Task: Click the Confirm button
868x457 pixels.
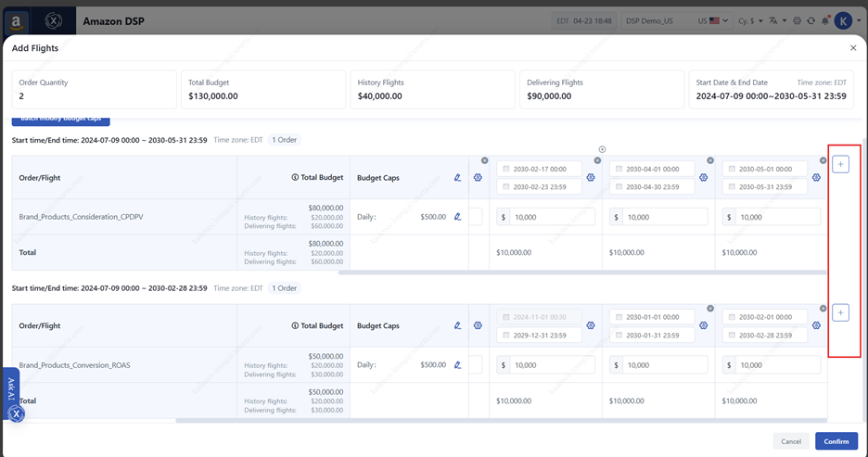Action: (836, 441)
